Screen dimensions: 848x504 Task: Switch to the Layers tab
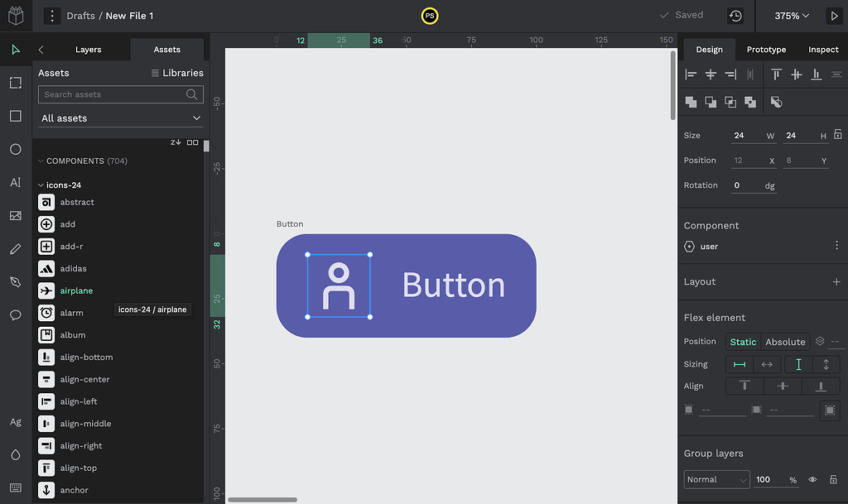(x=88, y=50)
